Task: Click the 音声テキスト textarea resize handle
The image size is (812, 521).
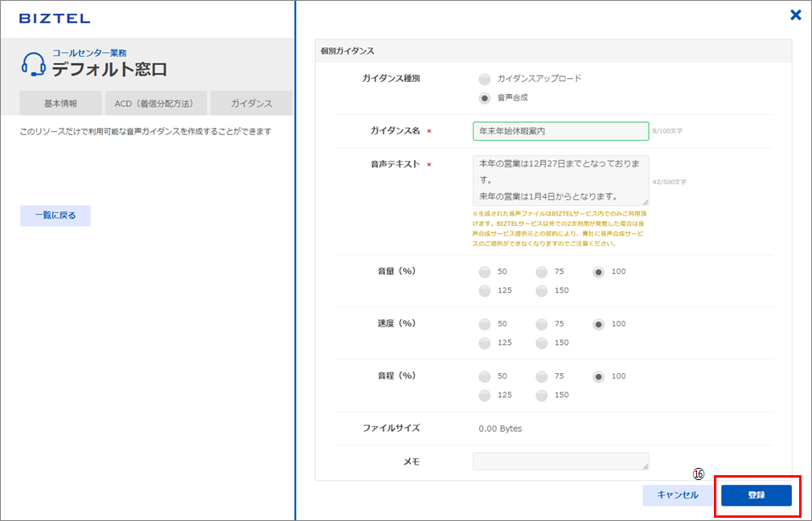Action: [x=646, y=202]
